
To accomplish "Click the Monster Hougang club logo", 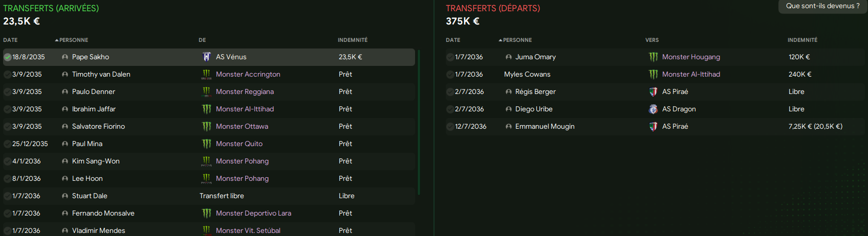I will click(653, 57).
